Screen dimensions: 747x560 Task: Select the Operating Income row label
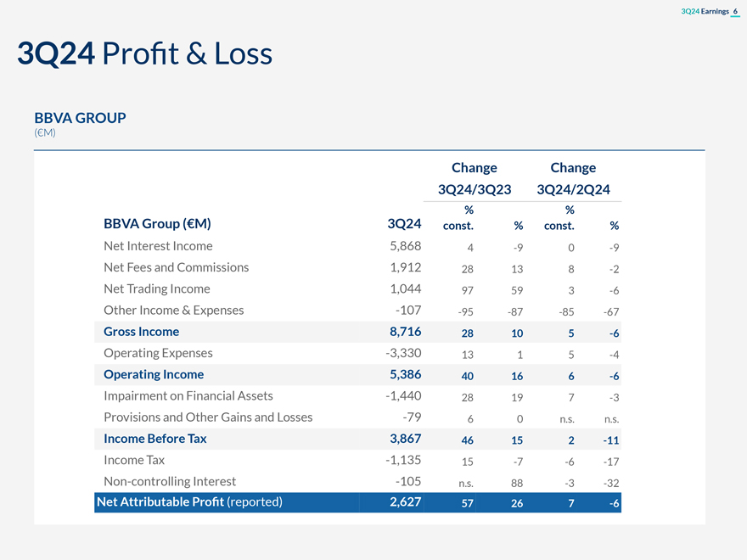click(154, 374)
